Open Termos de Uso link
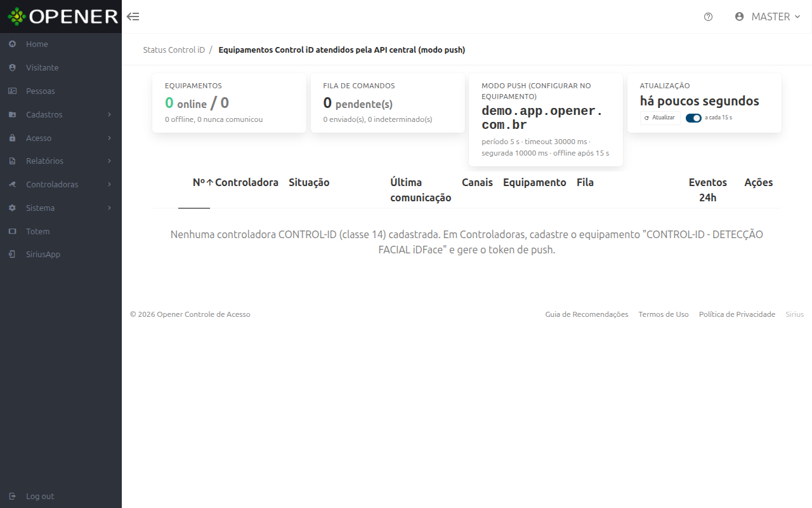 click(x=664, y=314)
